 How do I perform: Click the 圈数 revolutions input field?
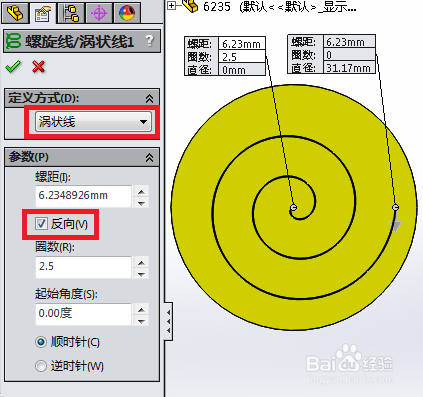[83, 267]
